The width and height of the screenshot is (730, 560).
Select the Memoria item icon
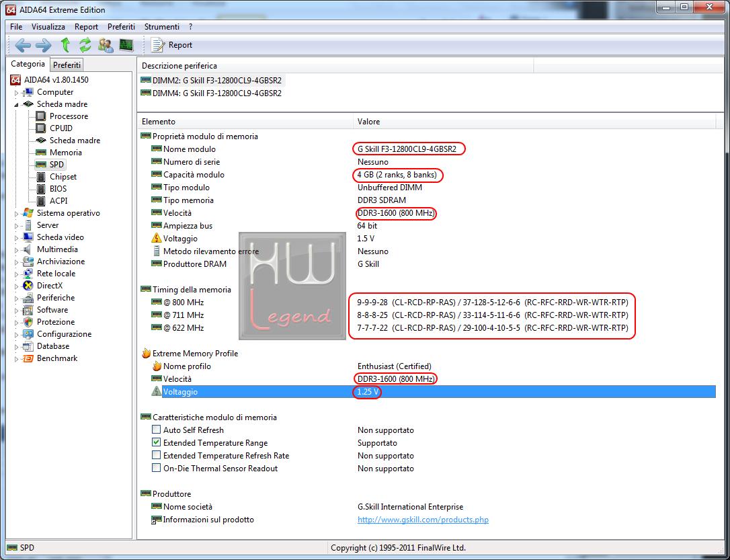click(41, 152)
